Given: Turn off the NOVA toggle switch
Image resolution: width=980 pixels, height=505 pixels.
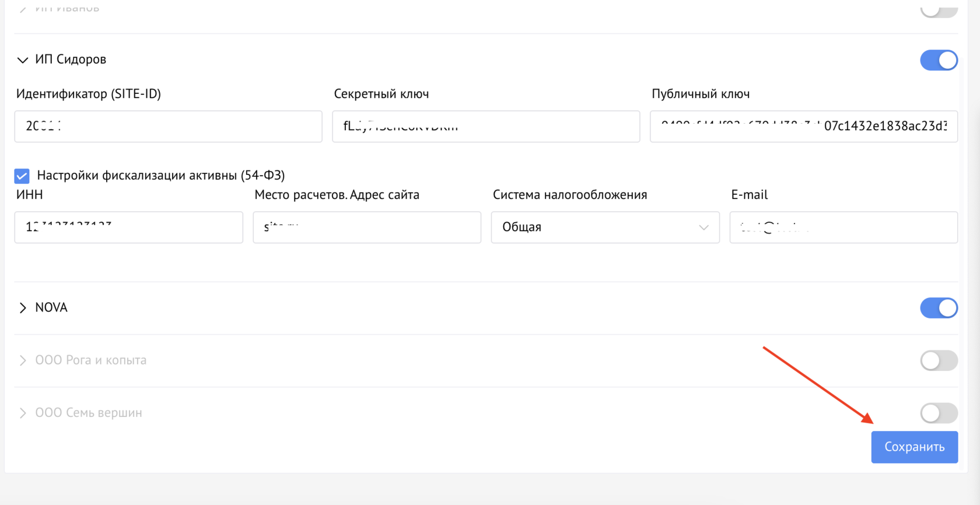Looking at the screenshot, I should tap(938, 308).
